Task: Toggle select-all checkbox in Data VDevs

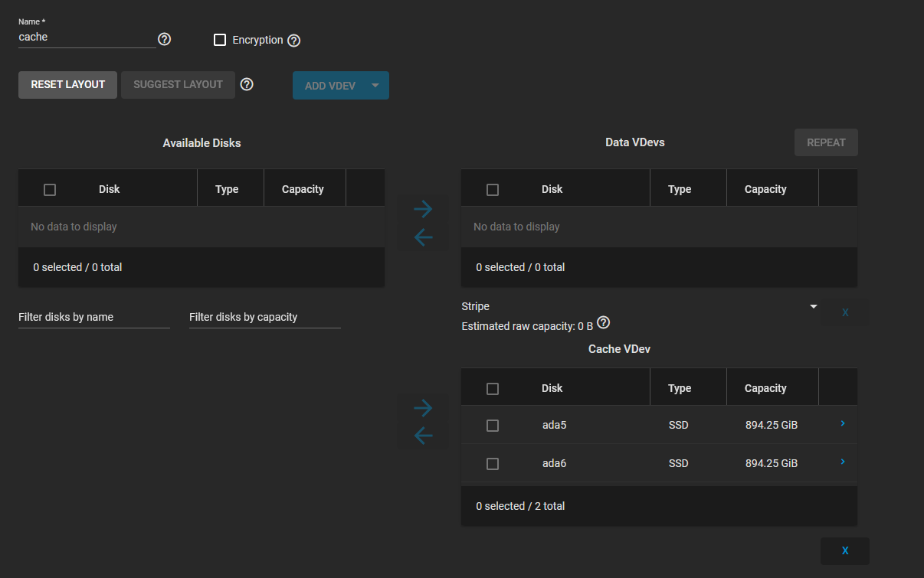Action: point(493,190)
